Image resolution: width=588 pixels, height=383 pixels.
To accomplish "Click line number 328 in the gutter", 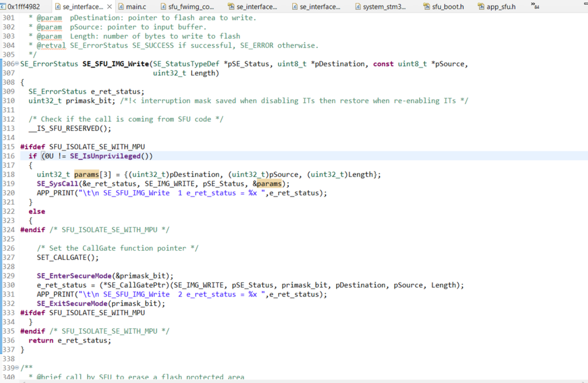I will (x=8, y=267).
